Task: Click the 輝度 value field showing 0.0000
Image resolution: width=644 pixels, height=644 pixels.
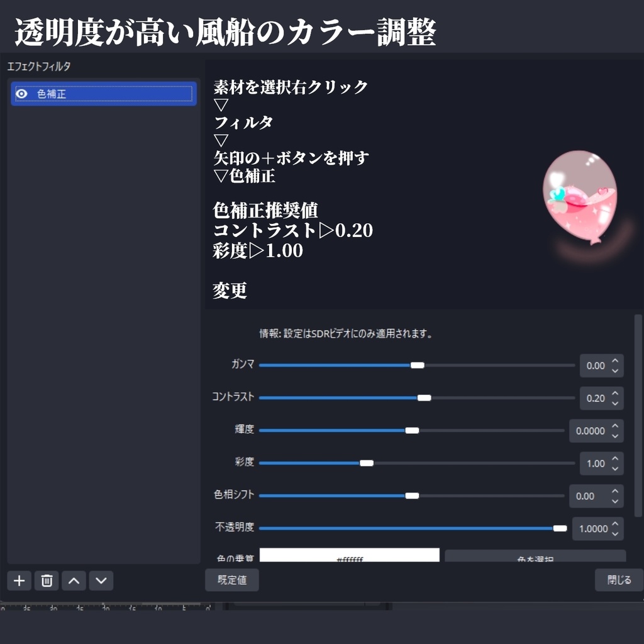Action: (x=591, y=430)
